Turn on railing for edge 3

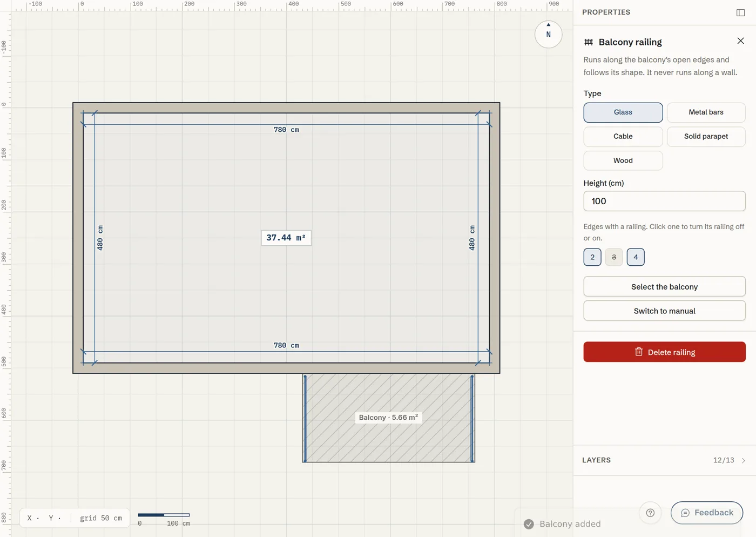[614, 257]
